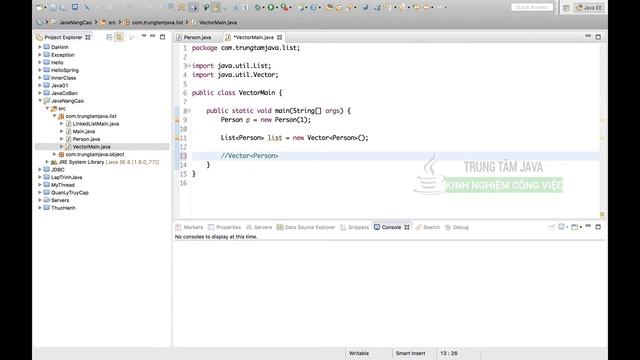This screenshot has height=360, width=640.
Task: Click the Open Perspective icon
Action: [x=566, y=8]
